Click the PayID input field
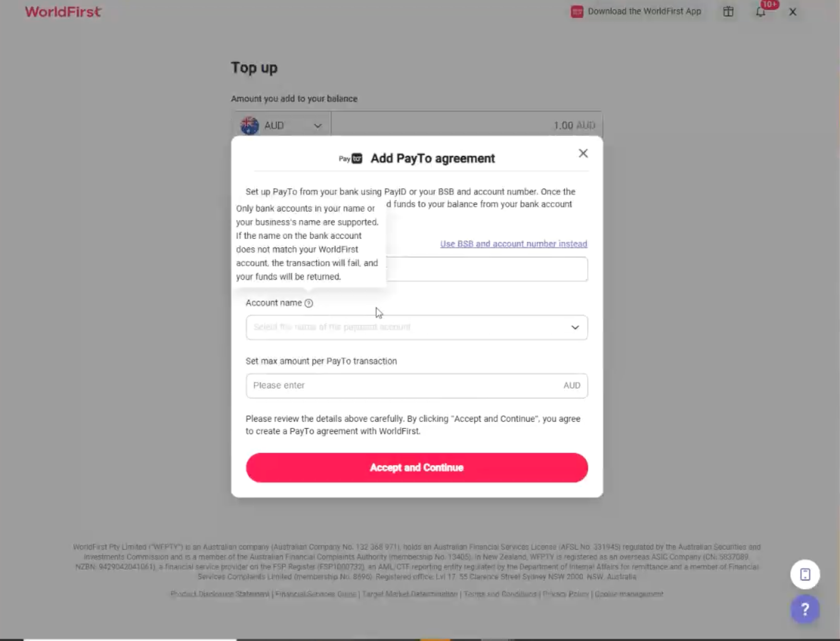The width and height of the screenshot is (840, 641). coord(486,269)
